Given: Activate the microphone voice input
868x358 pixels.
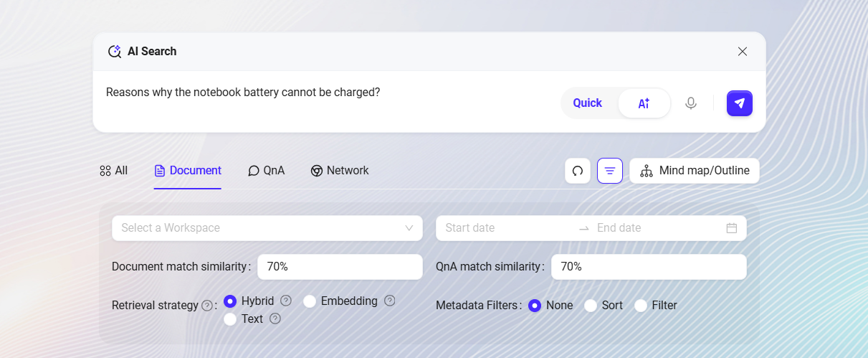Looking at the screenshot, I should click(691, 103).
